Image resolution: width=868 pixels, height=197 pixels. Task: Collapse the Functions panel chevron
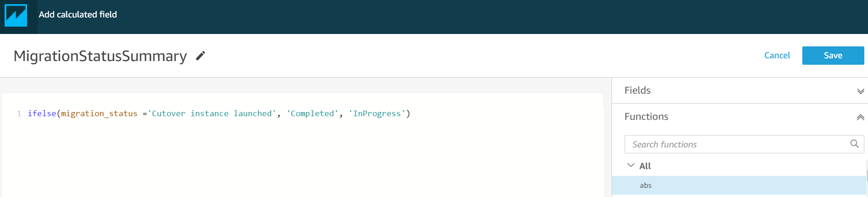pos(860,117)
